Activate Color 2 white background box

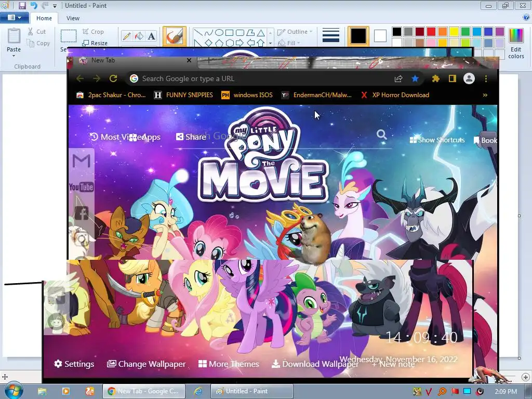[380, 36]
